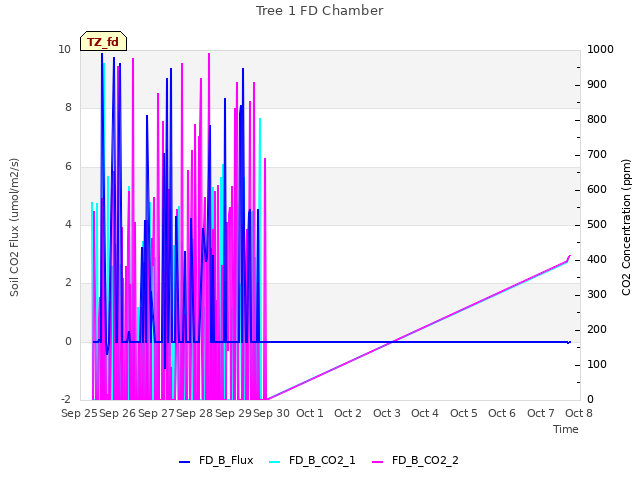This screenshot has height=480, width=640.
Task: Click the right axis value 500
Action: [597, 225]
